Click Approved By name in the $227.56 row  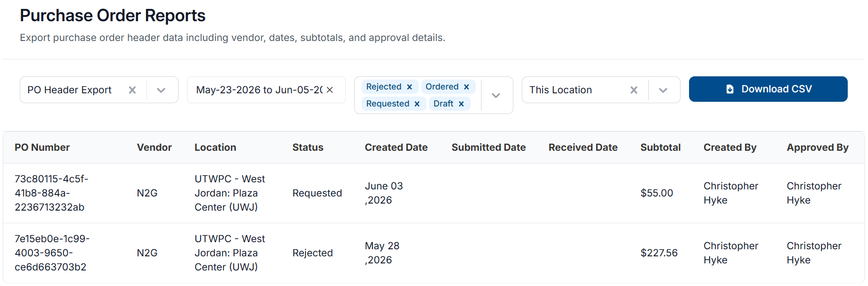click(814, 253)
